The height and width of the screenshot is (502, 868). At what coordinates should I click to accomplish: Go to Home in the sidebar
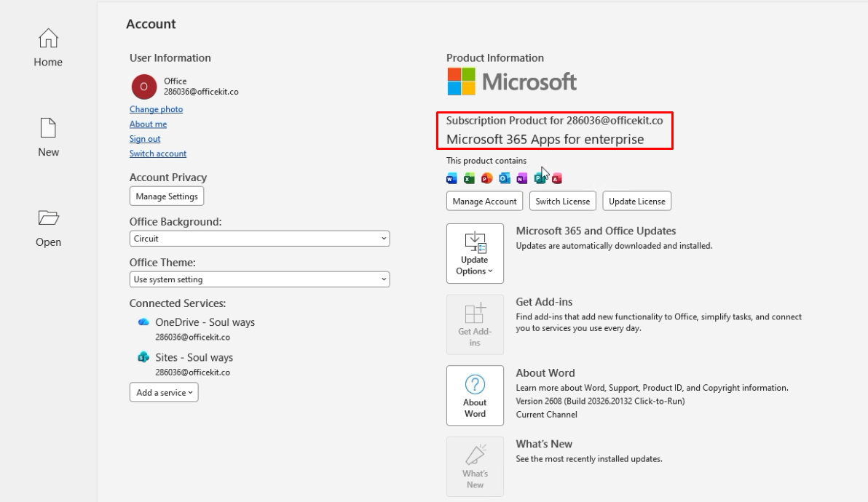(48, 48)
